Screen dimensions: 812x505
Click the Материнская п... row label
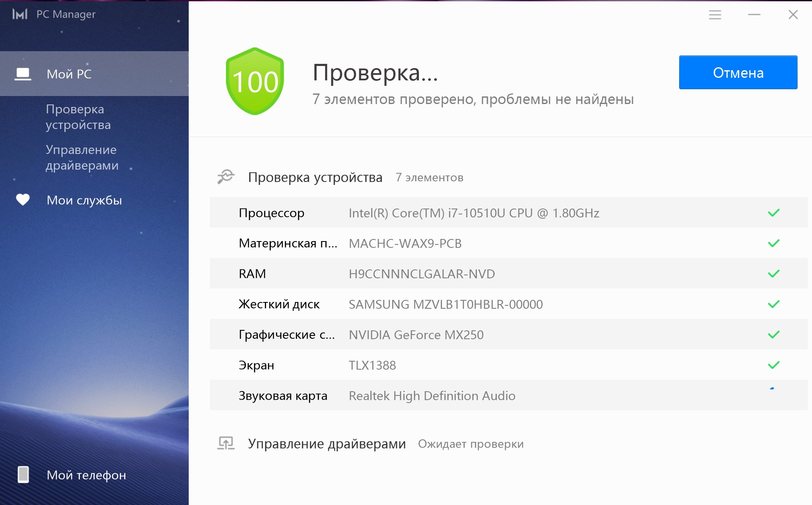tap(288, 243)
